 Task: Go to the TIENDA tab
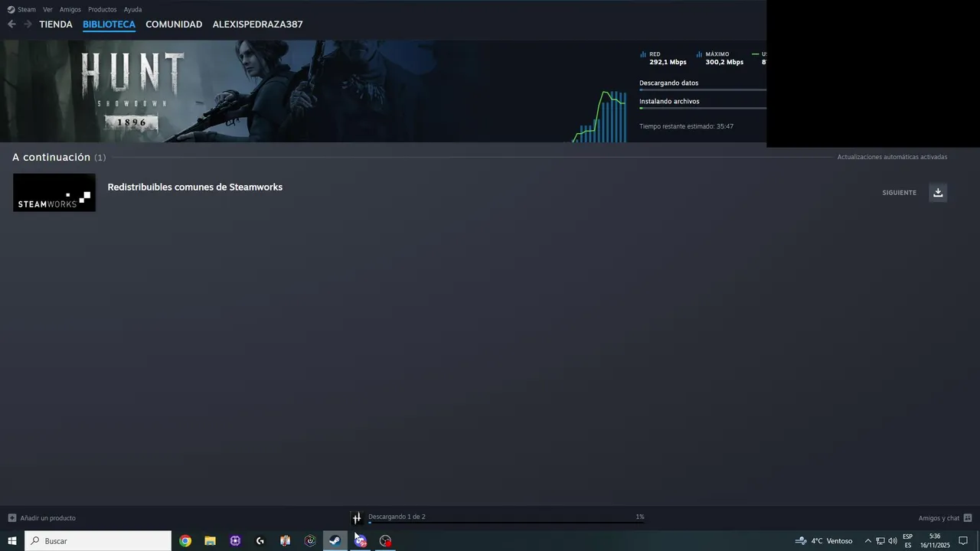56,24
